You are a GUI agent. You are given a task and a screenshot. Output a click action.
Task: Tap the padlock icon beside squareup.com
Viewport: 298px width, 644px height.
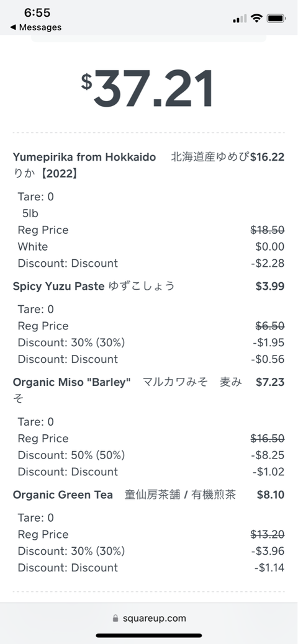[x=115, y=618]
